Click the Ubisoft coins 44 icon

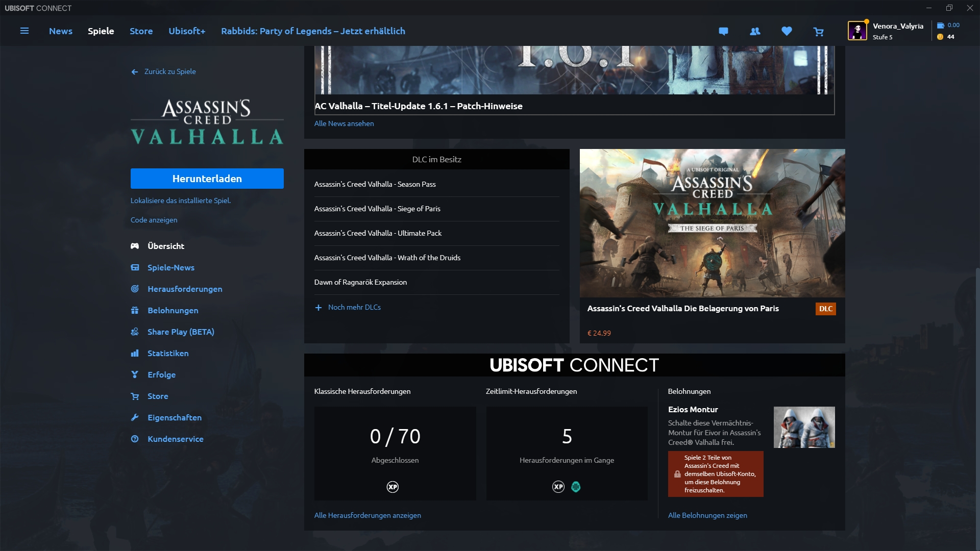coord(940,37)
